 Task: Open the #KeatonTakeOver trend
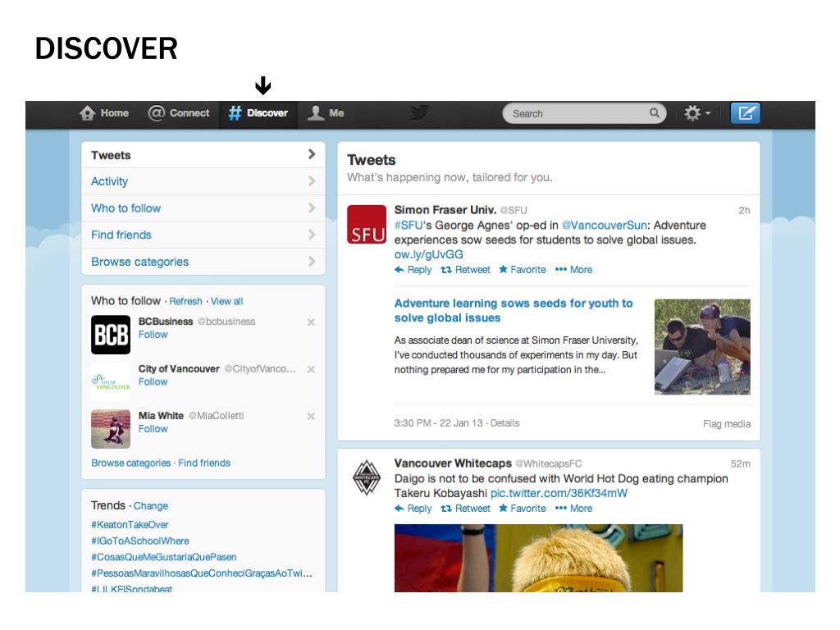coord(130,525)
